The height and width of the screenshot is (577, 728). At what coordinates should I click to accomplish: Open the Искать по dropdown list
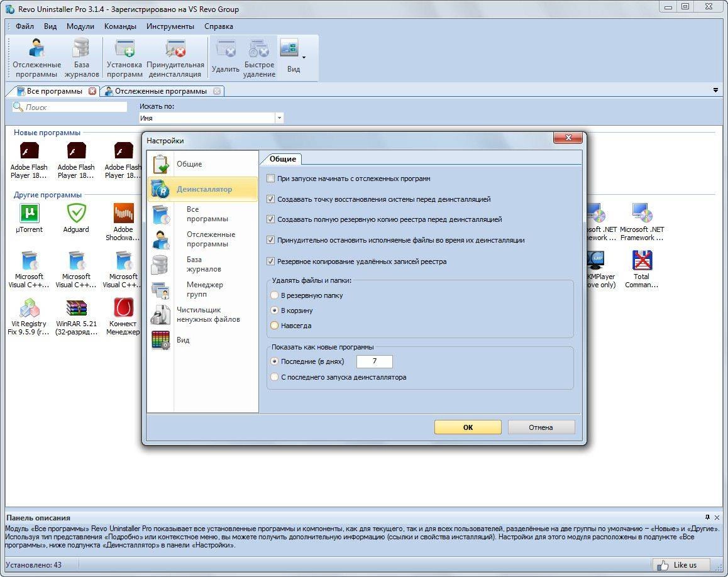pyautogui.click(x=279, y=118)
